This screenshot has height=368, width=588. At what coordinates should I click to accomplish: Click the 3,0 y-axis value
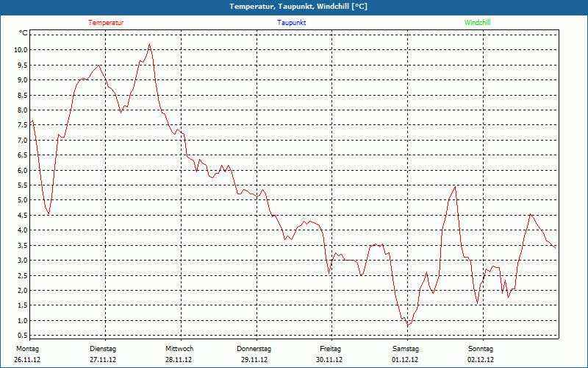(23, 261)
